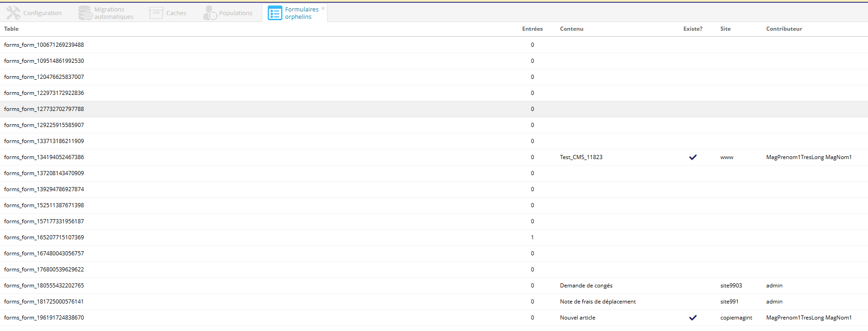Switch to the Caches tab

tap(176, 13)
